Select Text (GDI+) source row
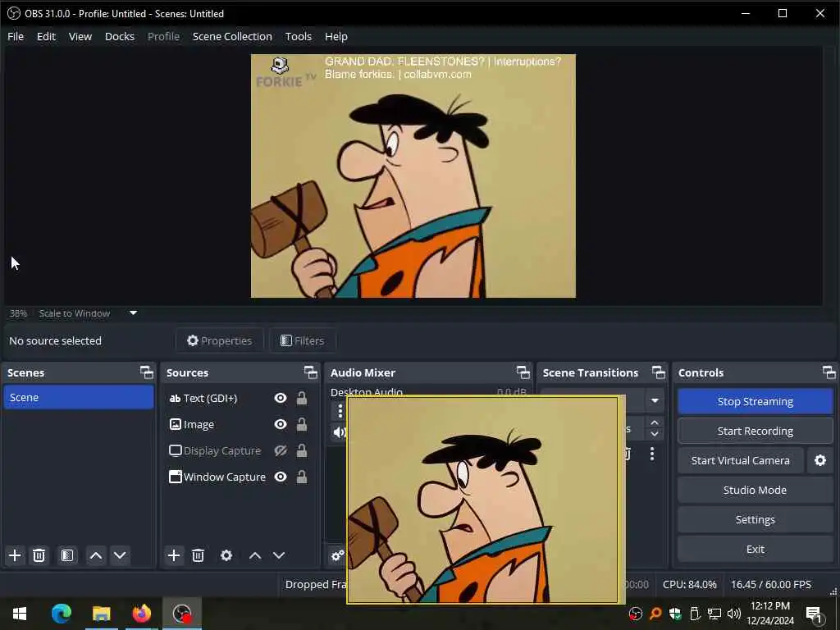Viewport: 840px width, 630px height. [240, 398]
